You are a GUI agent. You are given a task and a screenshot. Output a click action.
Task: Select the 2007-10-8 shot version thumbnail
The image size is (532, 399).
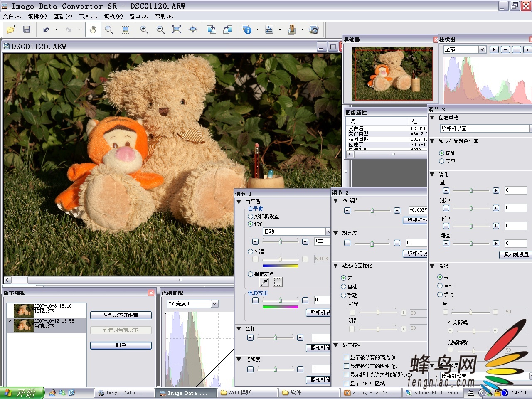[24, 310]
